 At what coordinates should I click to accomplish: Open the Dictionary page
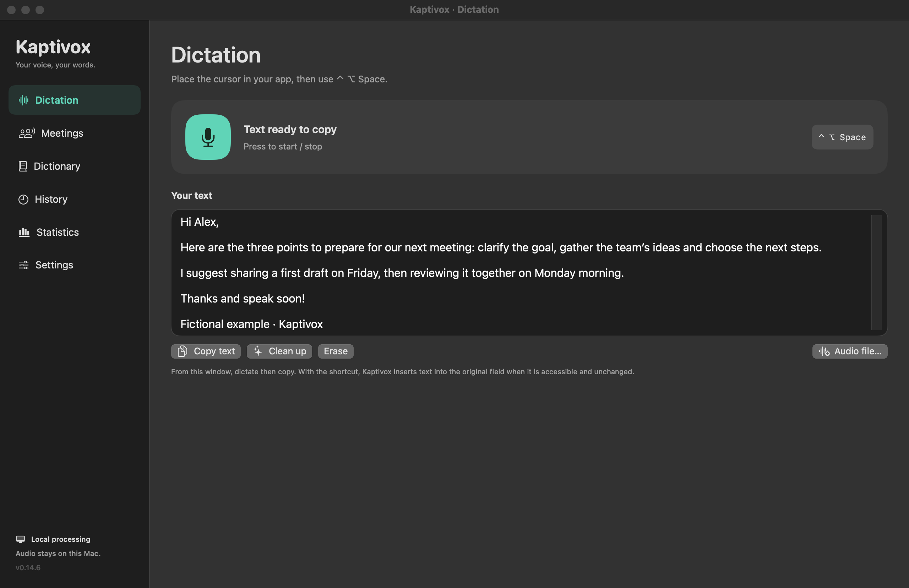pyautogui.click(x=75, y=166)
